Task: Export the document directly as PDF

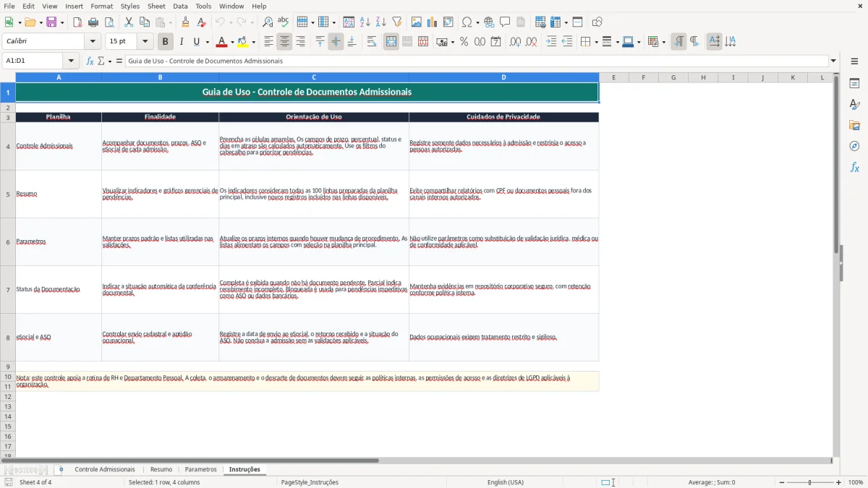Action: click(77, 22)
